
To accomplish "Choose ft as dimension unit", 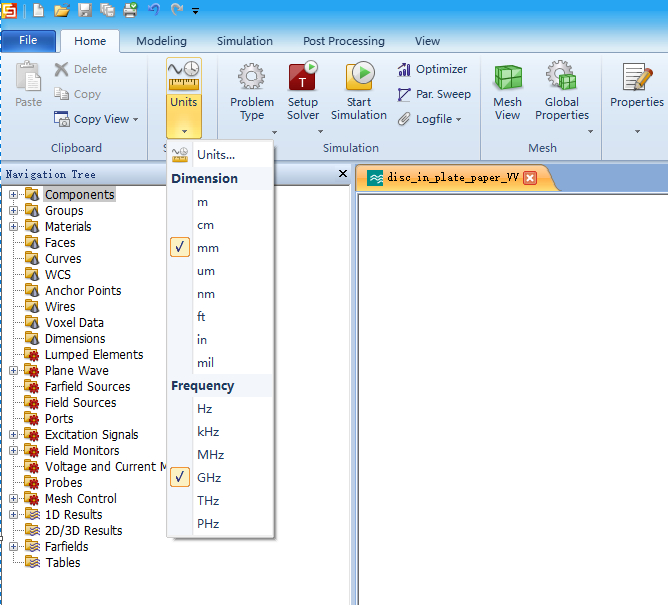I will tap(220, 317).
